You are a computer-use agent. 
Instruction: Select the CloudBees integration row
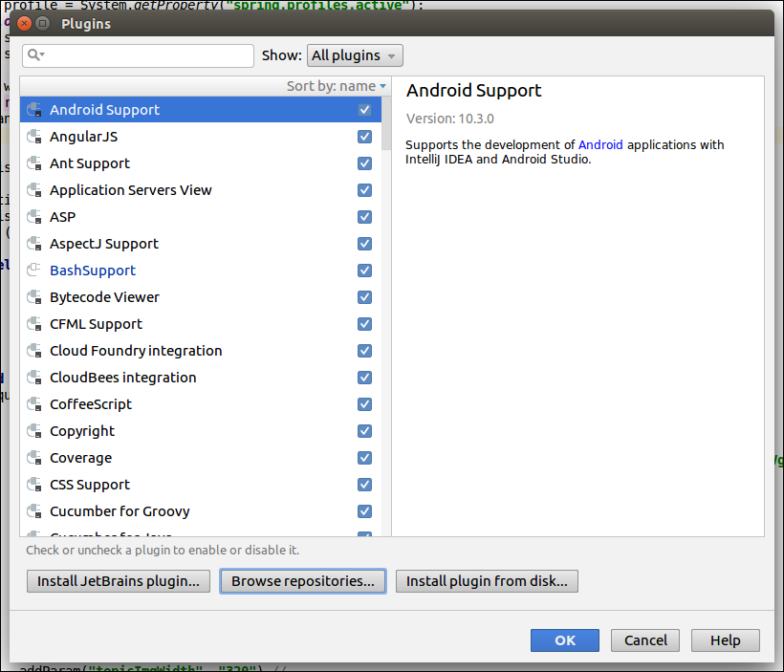[201, 377]
